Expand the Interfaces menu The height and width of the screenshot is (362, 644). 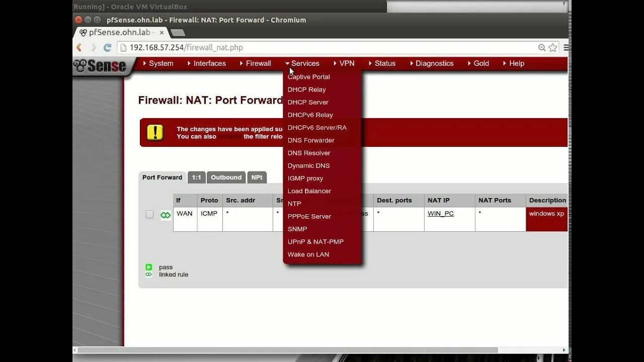coord(206,63)
